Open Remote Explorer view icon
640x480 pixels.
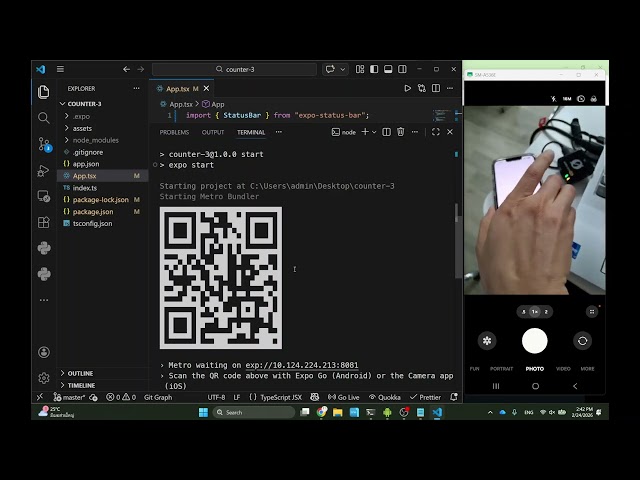44,196
